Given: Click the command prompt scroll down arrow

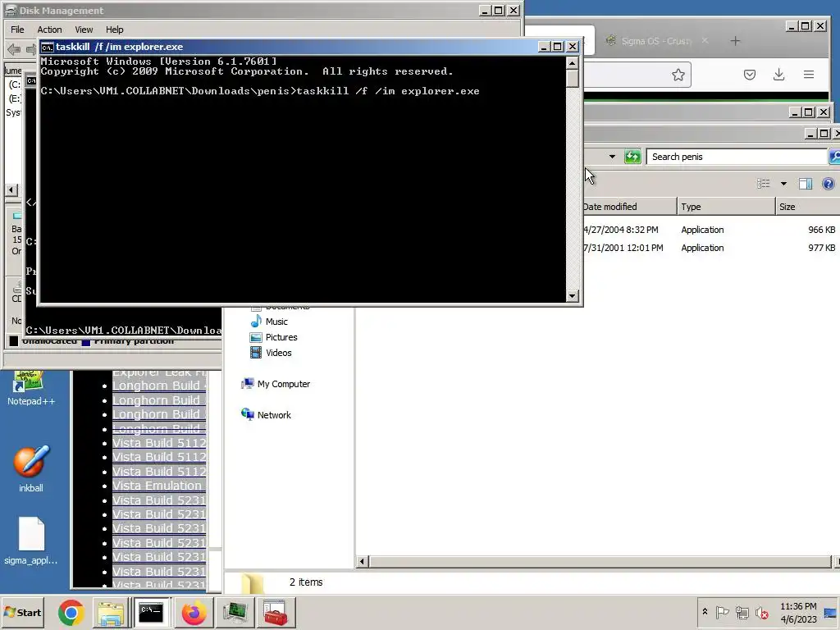Looking at the screenshot, I should 572,295.
